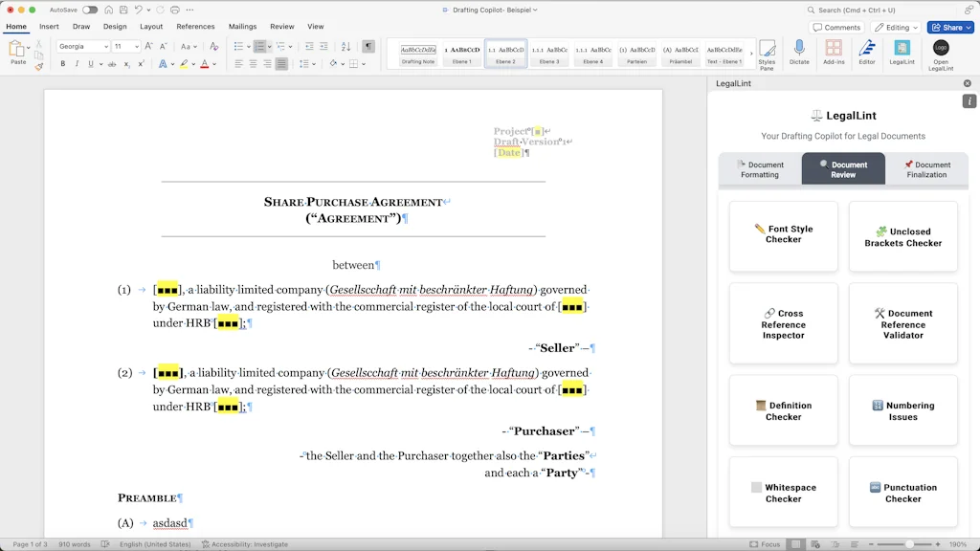The image size is (980, 551).
Task: Expand the text highlight color dropdown
Action: pyautogui.click(x=194, y=63)
